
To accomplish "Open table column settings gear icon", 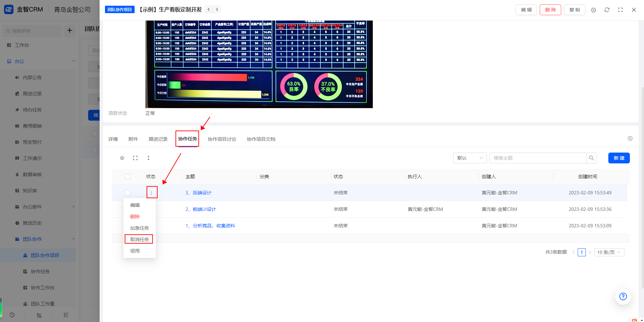I will pyautogui.click(x=122, y=158).
